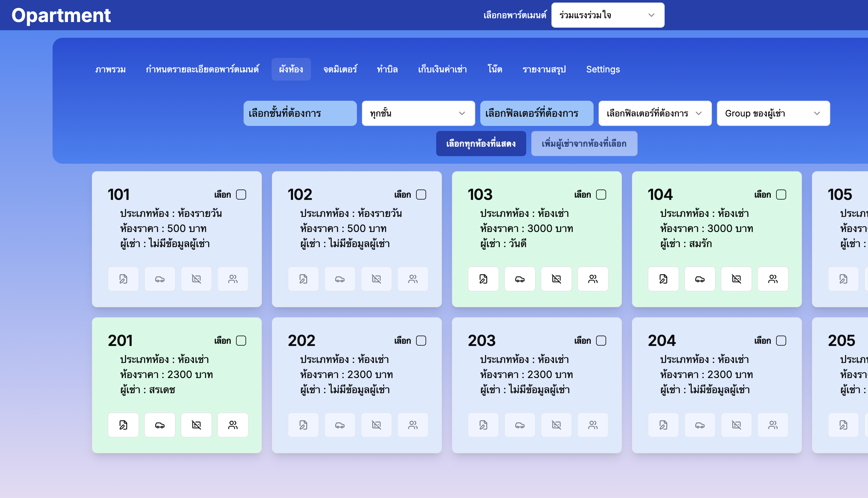Click the people icon in room 201
This screenshot has height=498, width=868.
tap(233, 425)
